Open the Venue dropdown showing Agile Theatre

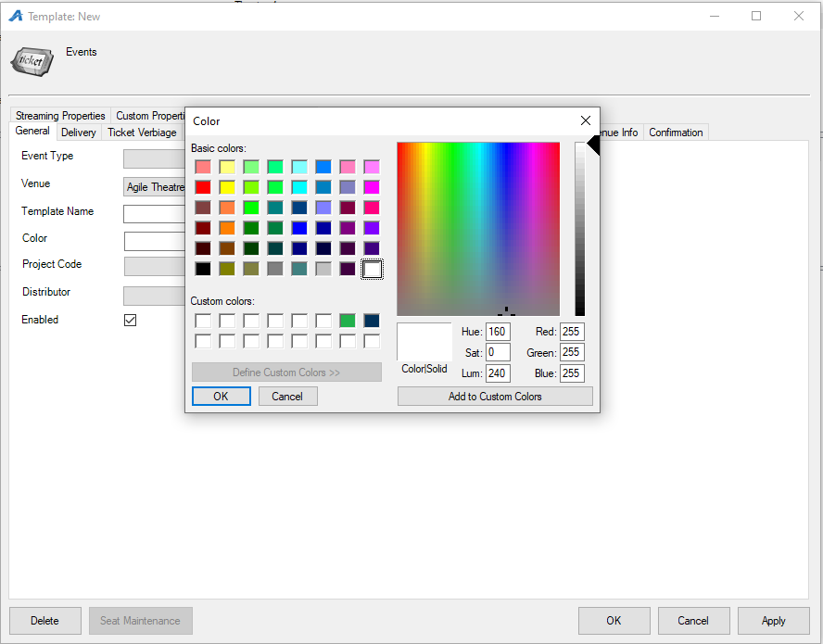(154, 187)
